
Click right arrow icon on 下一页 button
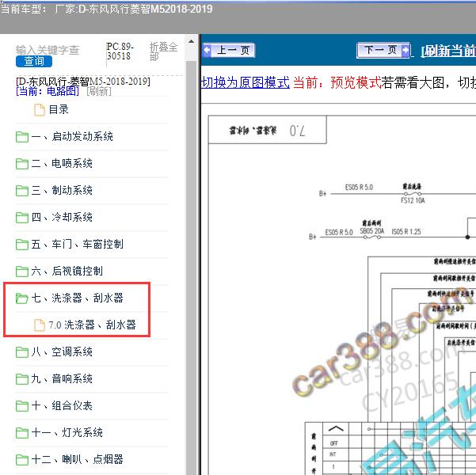(405, 50)
